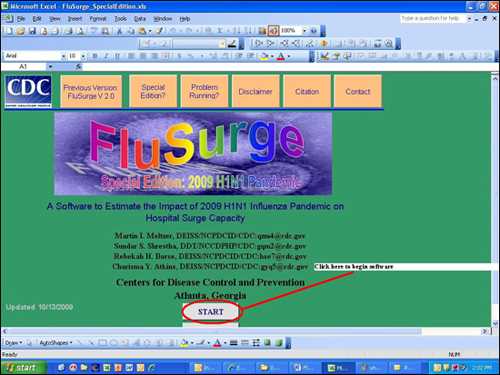
Task: Toggle Underline formatting
Action: coord(117,56)
